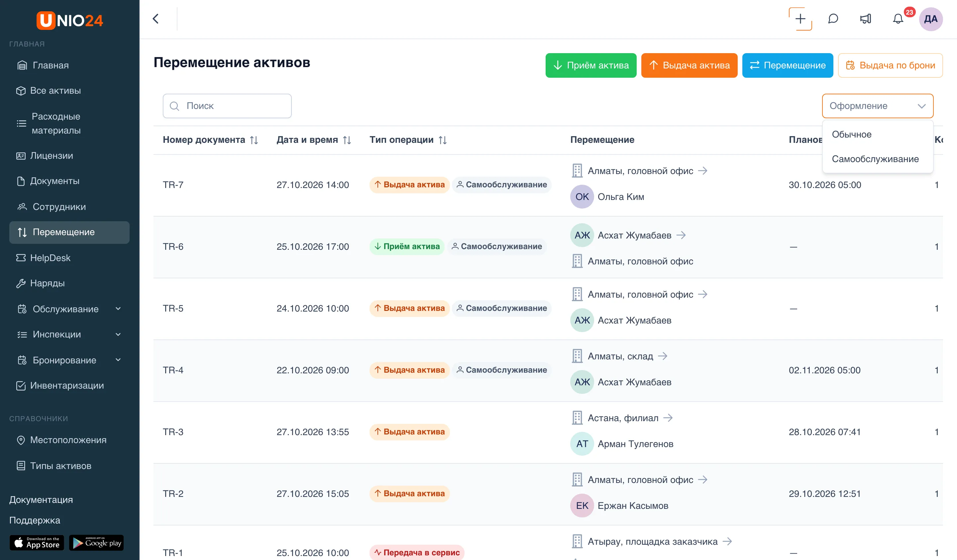Viewport: 957px width, 560px height.
Task: Click the blue Перемещение button
Action: [x=788, y=65]
